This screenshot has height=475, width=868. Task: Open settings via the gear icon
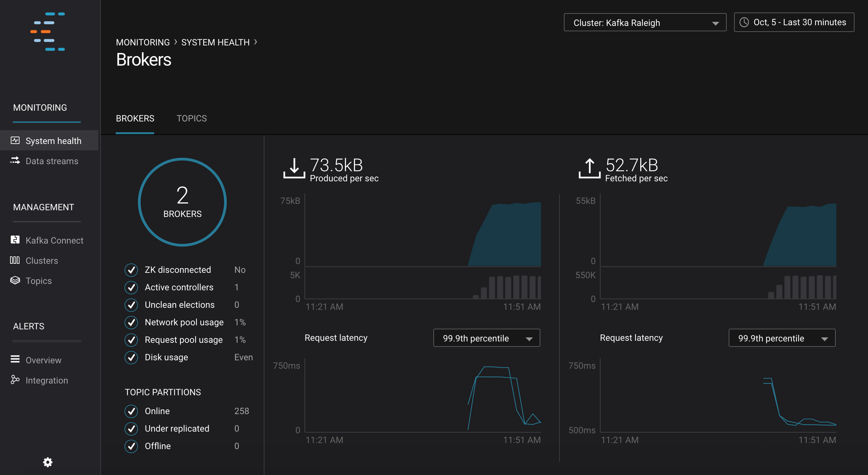[47, 462]
